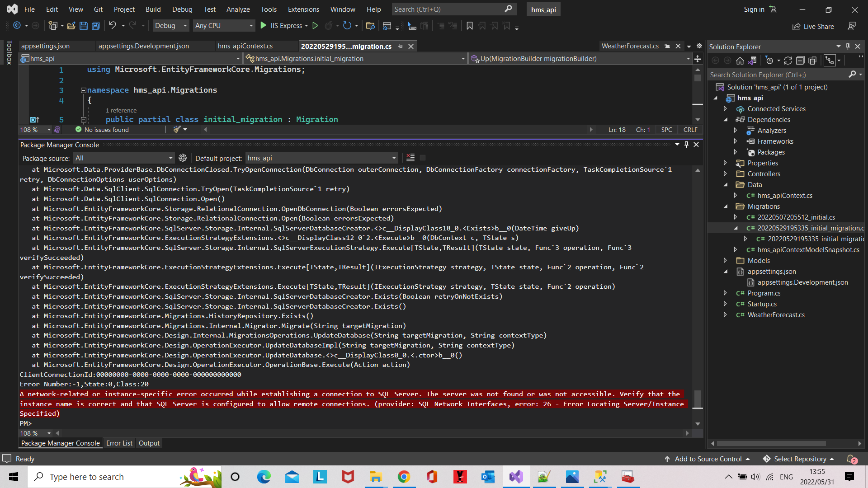868x488 pixels.
Task: Pin the Package Manager Console panel
Action: click(686, 145)
